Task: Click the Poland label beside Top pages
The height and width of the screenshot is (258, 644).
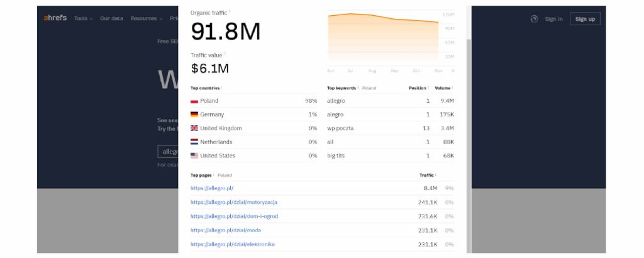Action: (225, 176)
